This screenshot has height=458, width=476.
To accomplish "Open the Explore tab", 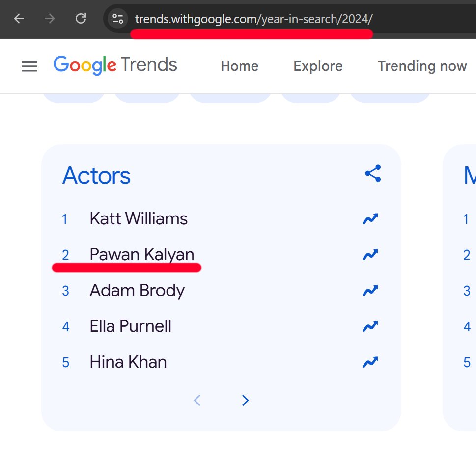I will (318, 66).
